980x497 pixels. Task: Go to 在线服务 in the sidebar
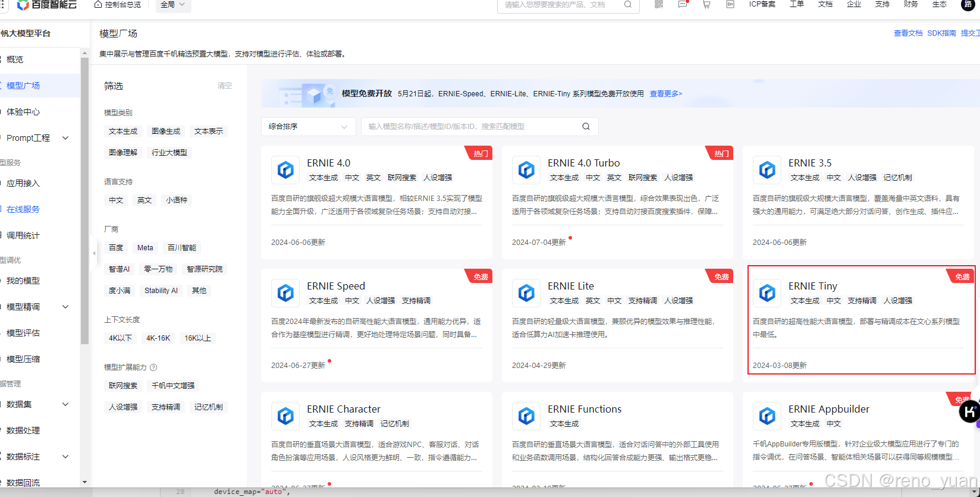(23, 209)
